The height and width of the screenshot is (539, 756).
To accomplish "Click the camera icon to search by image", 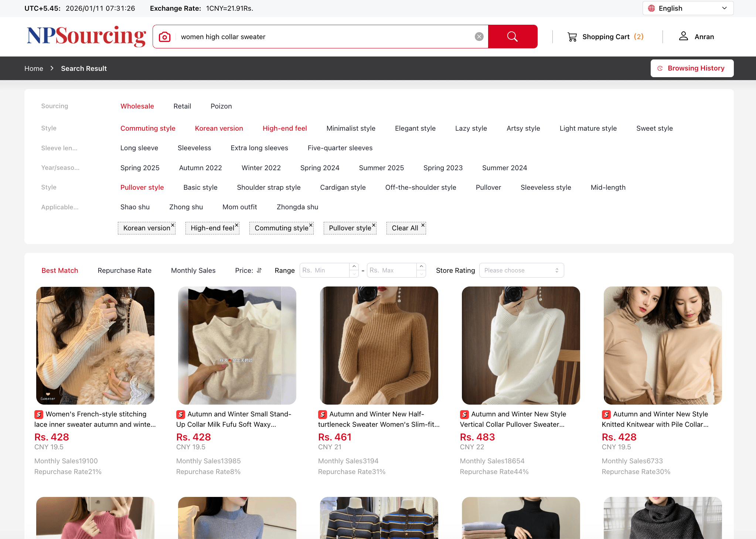I will click(164, 37).
